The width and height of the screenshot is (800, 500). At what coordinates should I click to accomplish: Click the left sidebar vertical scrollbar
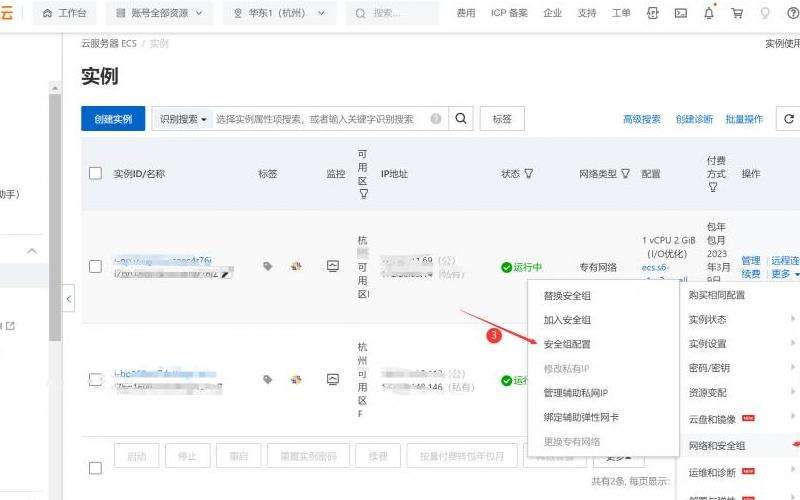[x=55, y=217]
